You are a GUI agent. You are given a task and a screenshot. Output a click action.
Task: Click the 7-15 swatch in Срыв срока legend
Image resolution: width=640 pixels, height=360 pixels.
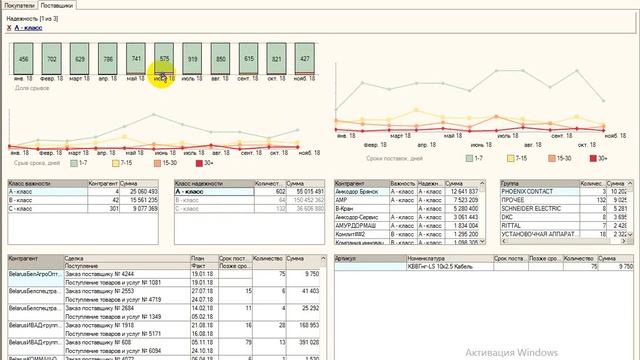pyautogui.click(x=116, y=163)
